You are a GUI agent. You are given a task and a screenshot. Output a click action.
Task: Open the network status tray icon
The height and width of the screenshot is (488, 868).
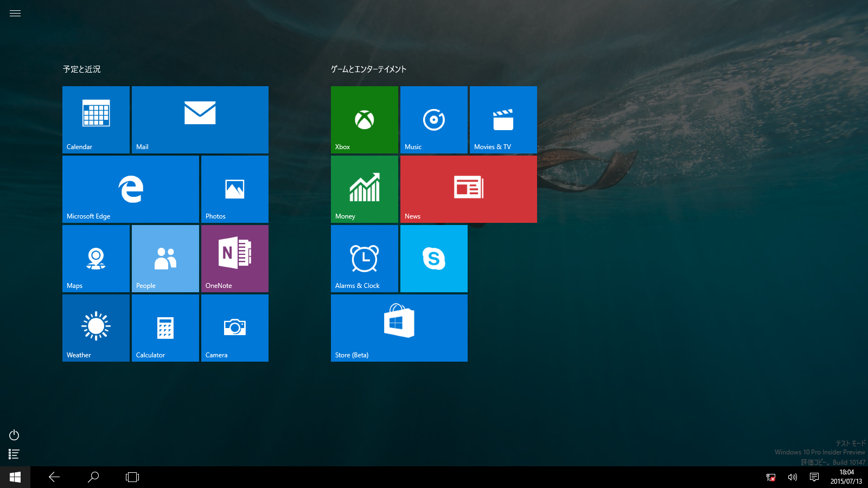[771, 477]
